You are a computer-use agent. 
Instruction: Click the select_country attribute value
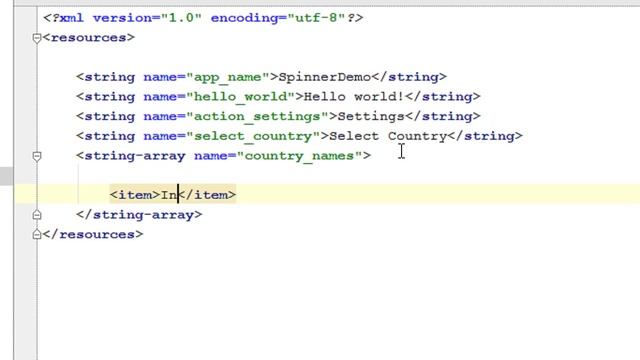click(x=253, y=136)
